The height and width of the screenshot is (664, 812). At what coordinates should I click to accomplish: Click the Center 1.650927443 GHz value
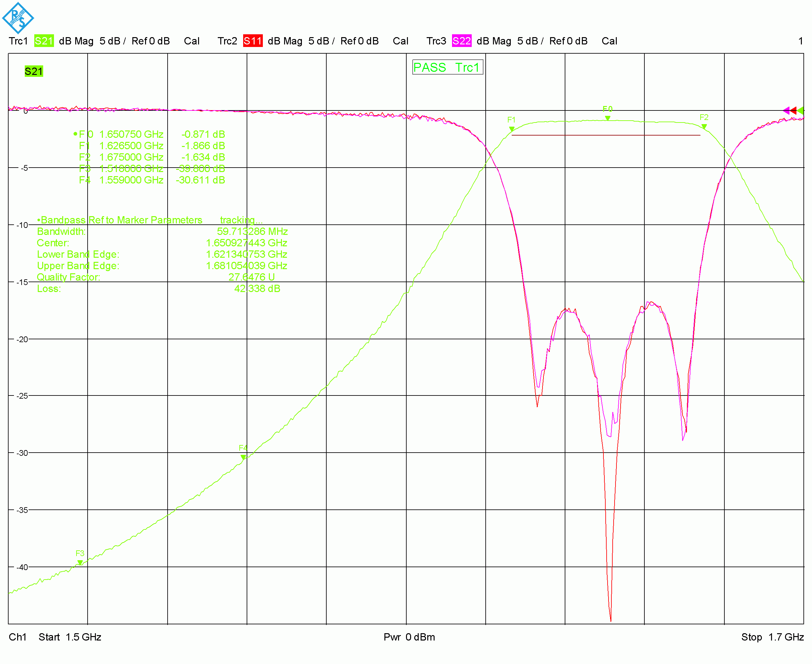[247, 243]
